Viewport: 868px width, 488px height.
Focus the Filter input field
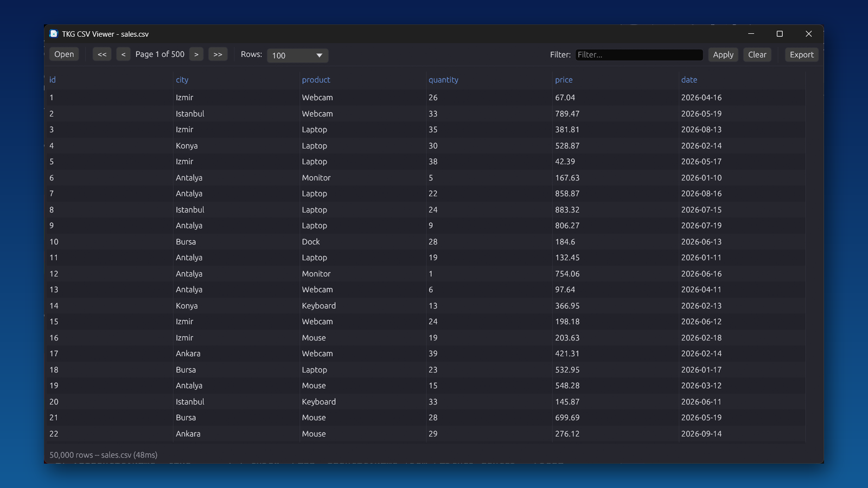point(639,55)
